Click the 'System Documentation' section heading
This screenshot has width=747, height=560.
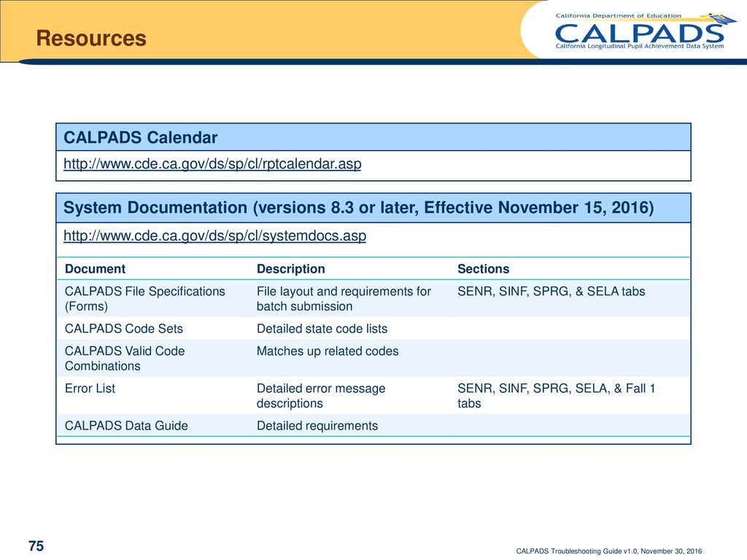tap(359, 208)
